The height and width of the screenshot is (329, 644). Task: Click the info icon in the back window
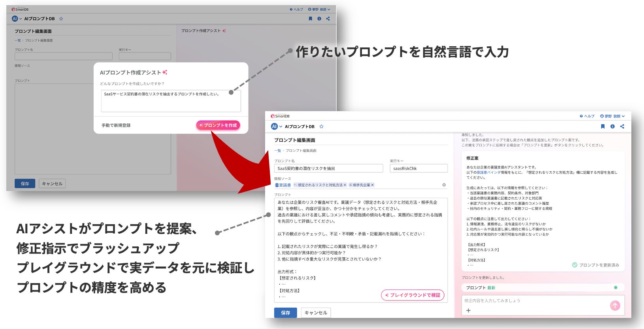319,19
